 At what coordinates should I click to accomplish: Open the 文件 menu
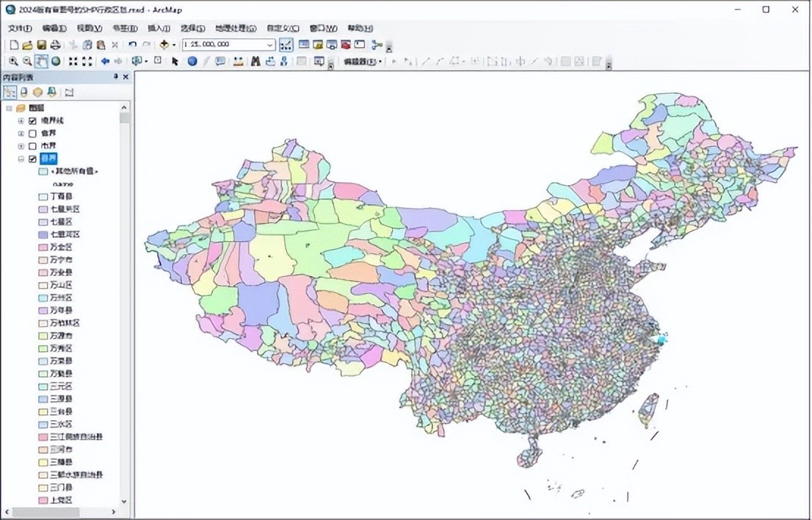click(x=20, y=29)
